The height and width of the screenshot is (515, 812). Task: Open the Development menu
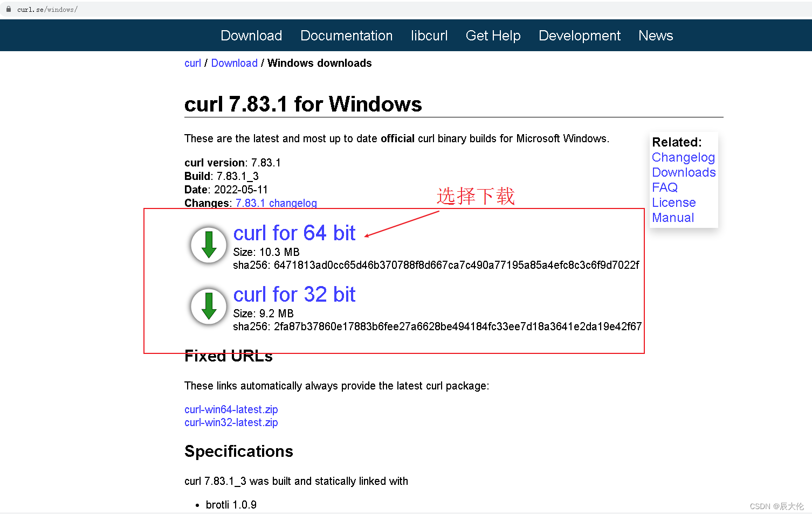[x=580, y=36]
